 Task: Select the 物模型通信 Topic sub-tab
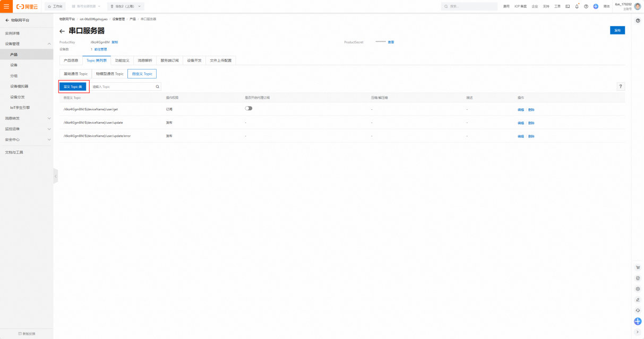tap(109, 74)
